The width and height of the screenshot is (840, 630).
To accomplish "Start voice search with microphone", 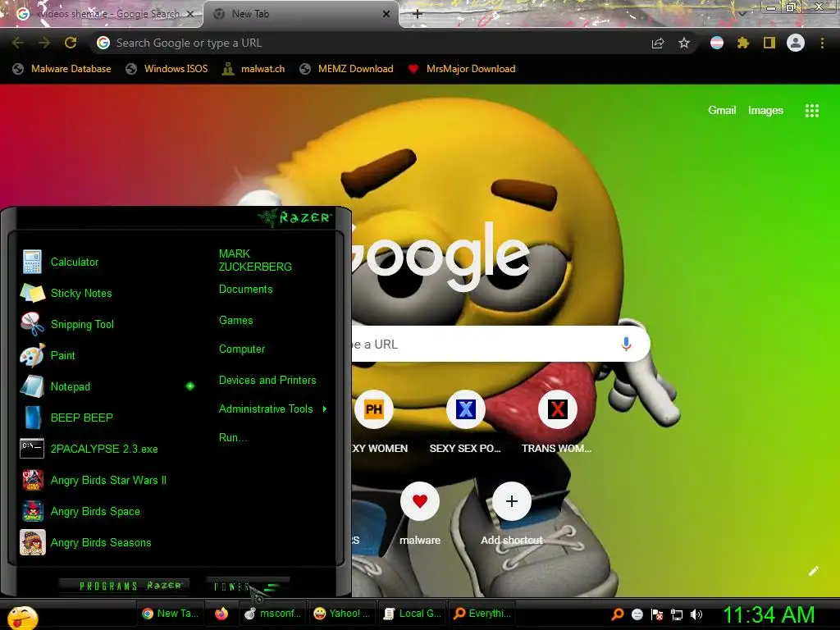I will [x=626, y=344].
